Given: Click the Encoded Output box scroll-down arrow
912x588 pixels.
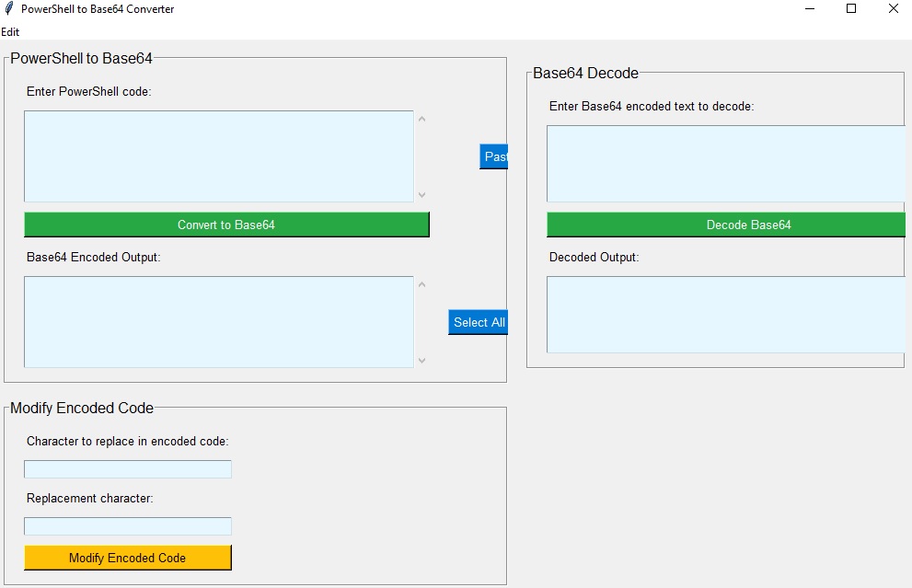Looking at the screenshot, I should [422, 361].
